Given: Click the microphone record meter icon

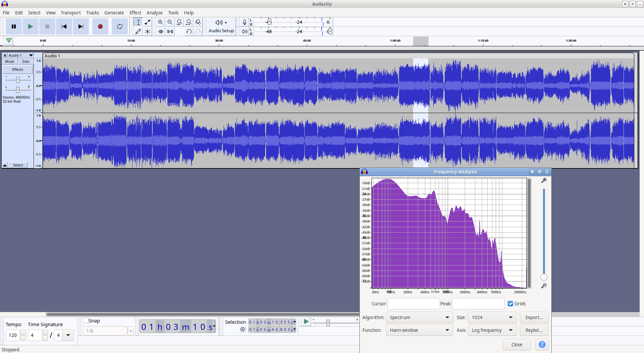Looking at the screenshot, I should [245, 22].
